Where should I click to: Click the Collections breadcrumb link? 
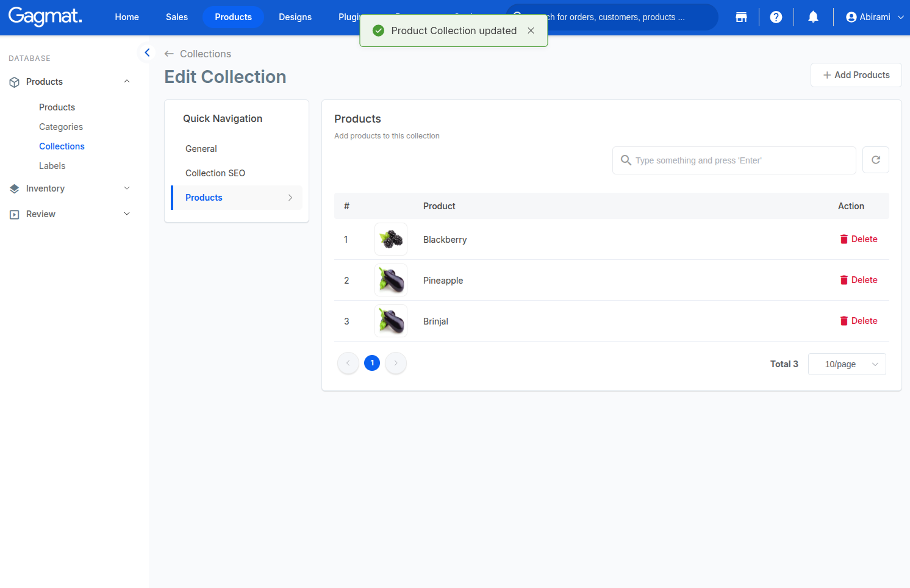pyautogui.click(x=206, y=54)
